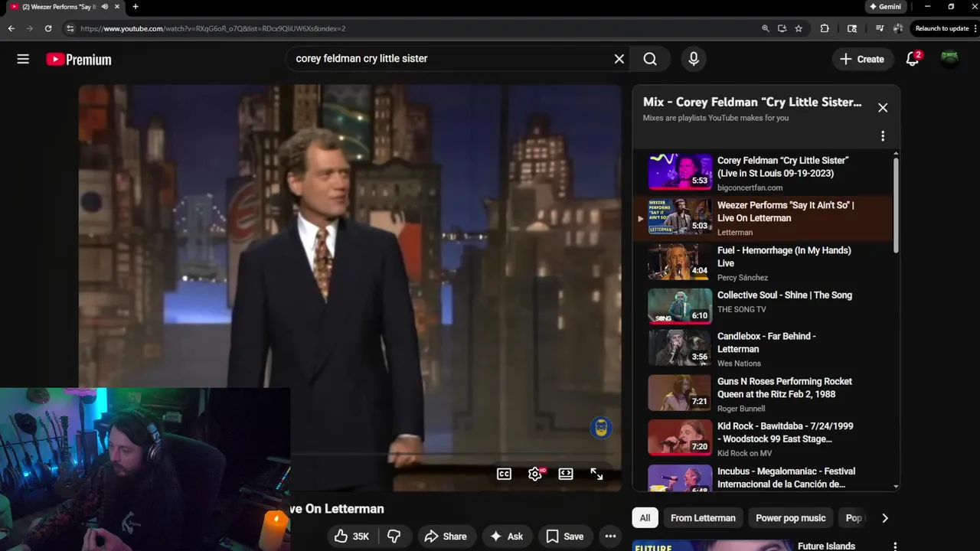Go to YouTube Premium home logo
The height and width of the screenshot is (551, 980).
78,59
